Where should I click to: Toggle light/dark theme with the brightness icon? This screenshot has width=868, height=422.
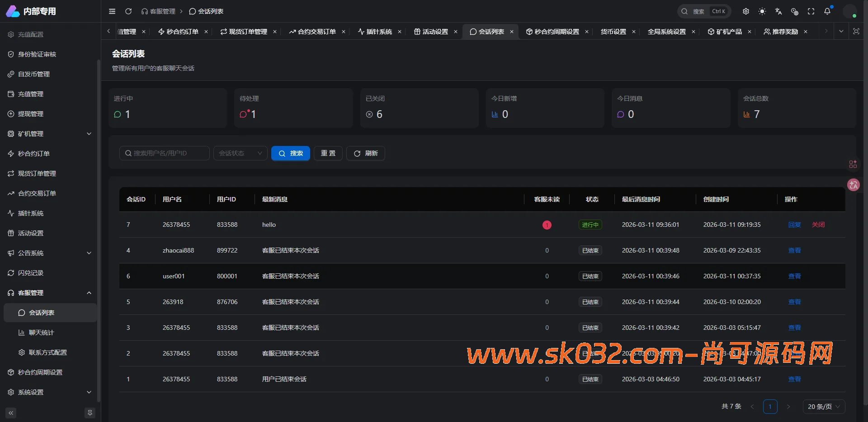coord(762,11)
